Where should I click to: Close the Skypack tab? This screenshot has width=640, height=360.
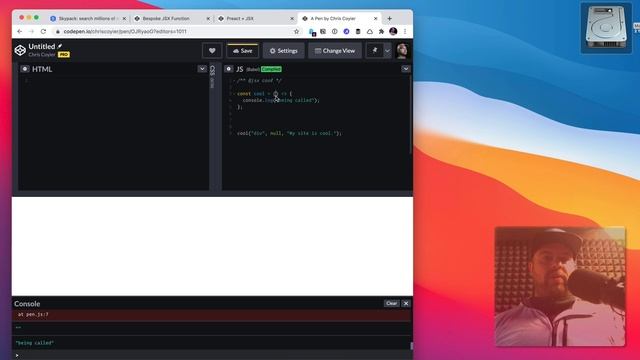click(124, 18)
